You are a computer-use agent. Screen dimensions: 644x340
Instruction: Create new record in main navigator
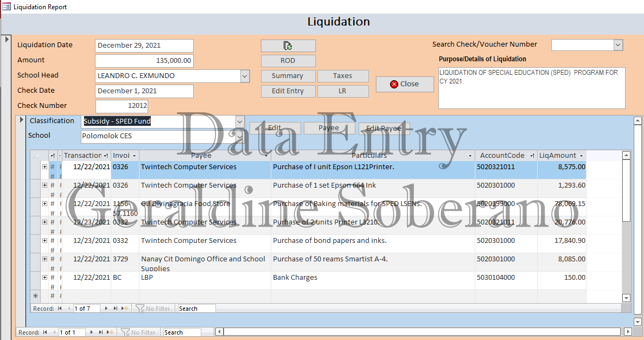tap(111, 332)
